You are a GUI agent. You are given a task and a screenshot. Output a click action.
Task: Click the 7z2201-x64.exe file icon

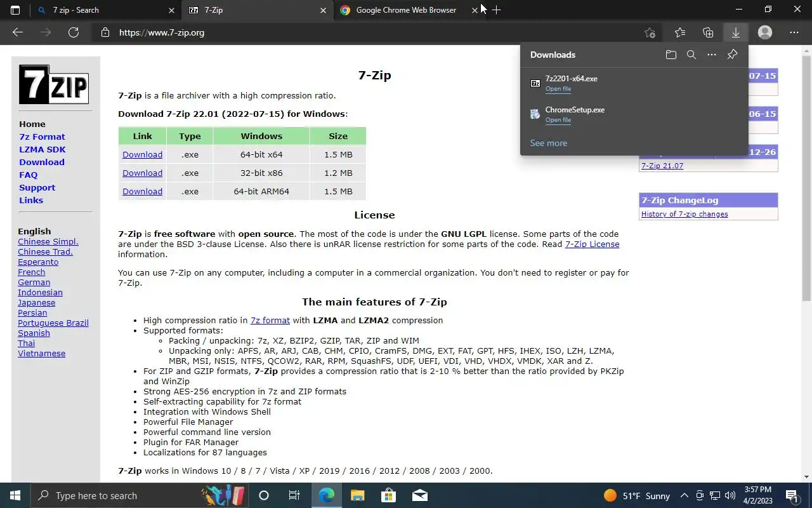535,83
